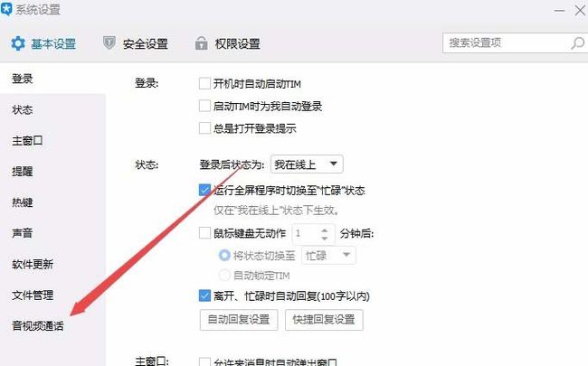Tick the 鼠标键盘无动作 checkbox
Screen dimensions: 588x366
pos(204,233)
